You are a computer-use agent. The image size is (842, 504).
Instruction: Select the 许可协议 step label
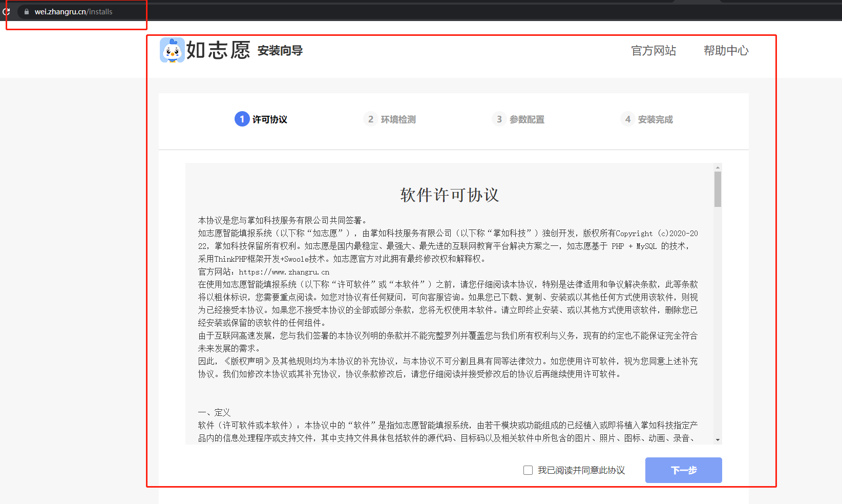[x=270, y=119]
